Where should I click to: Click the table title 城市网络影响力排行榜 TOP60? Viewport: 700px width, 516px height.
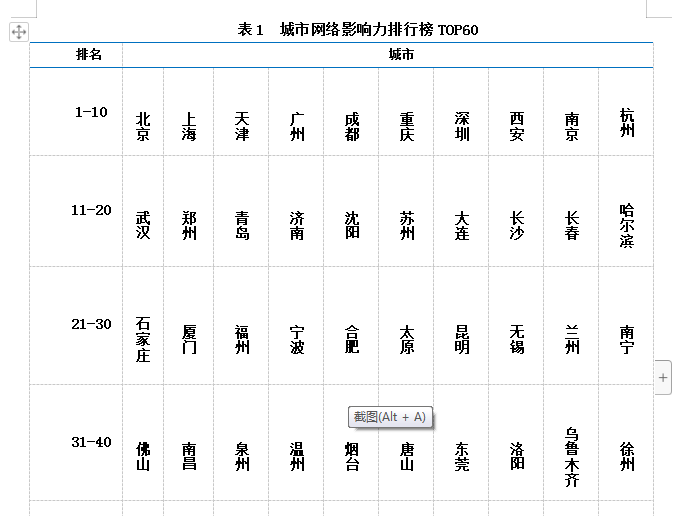[x=358, y=30]
